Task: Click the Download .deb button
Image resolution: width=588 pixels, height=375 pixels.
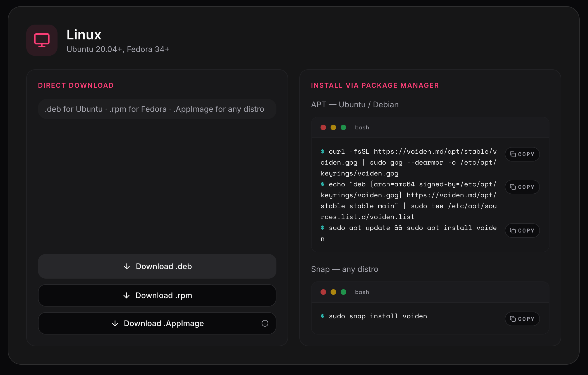Action: 157,266
